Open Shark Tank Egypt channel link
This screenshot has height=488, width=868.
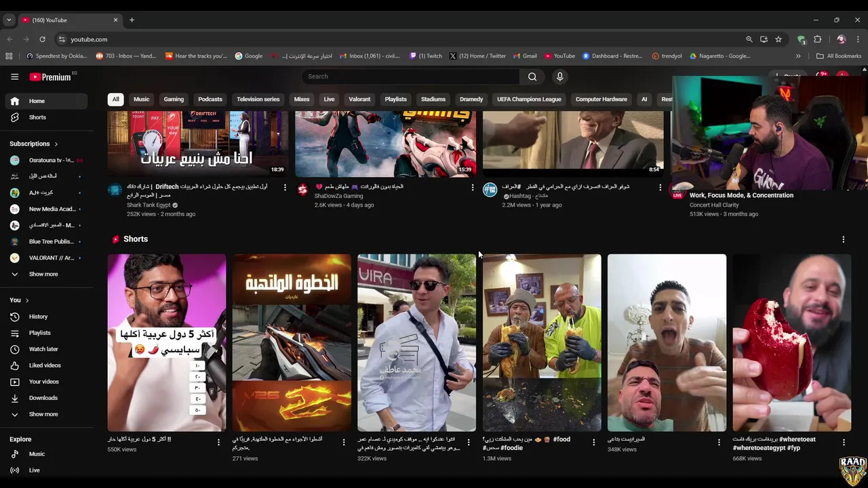tap(149, 205)
